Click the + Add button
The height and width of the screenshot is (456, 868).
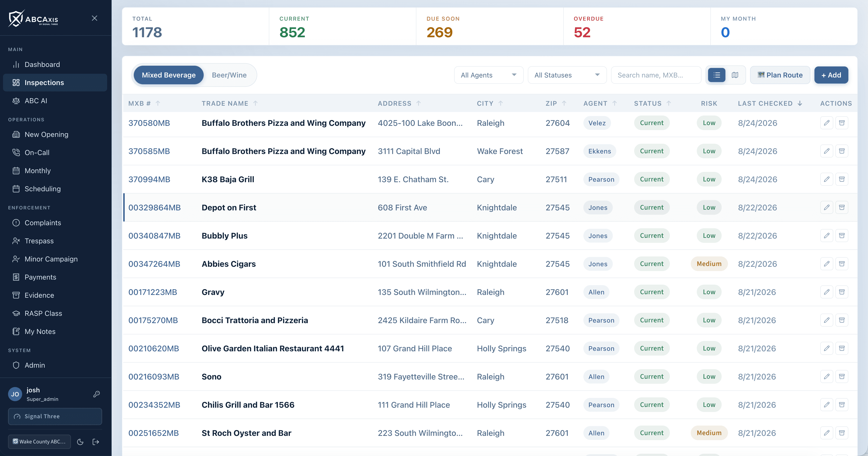[831, 75]
